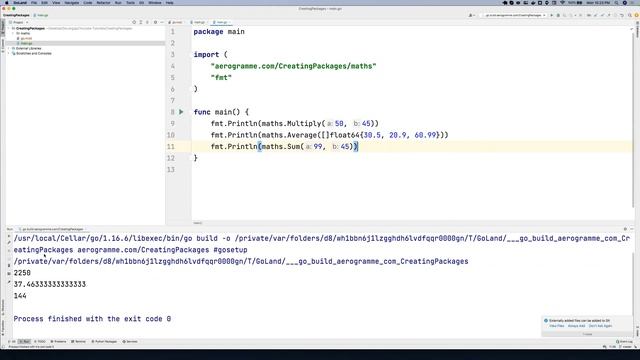Viewport: 640px width, 360px height.
Task: Open the Git tool window tab
Action: [12, 341]
